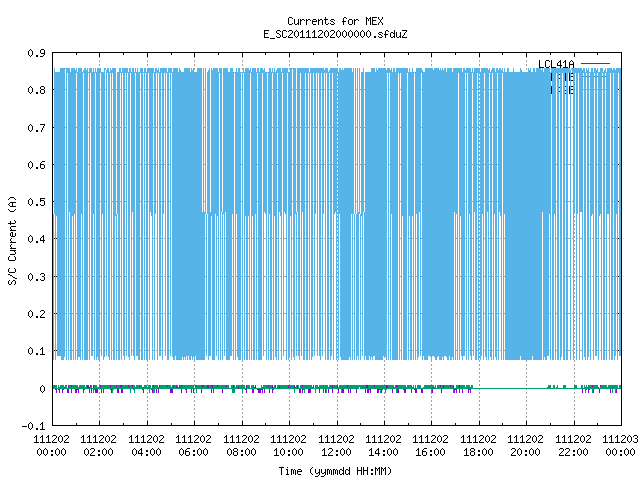Click the y-axis tick label '0.4'
Viewport: 640px width, 480px height.
tap(37, 239)
